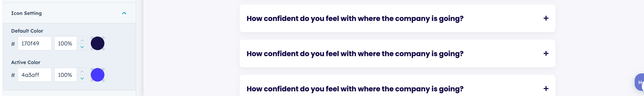Open the Help widget button
The image size is (644, 96).
pyautogui.click(x=640, y=82)
